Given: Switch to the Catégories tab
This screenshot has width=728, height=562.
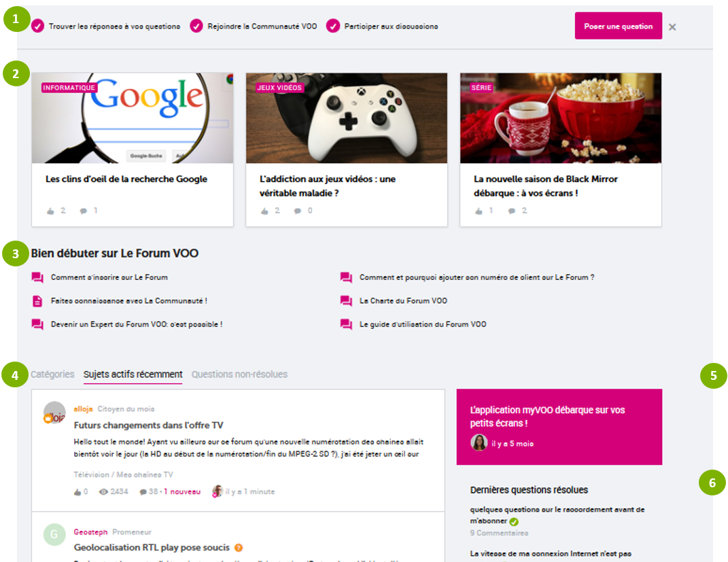Looking at the screenshot, I should click(x=52, y=374).
